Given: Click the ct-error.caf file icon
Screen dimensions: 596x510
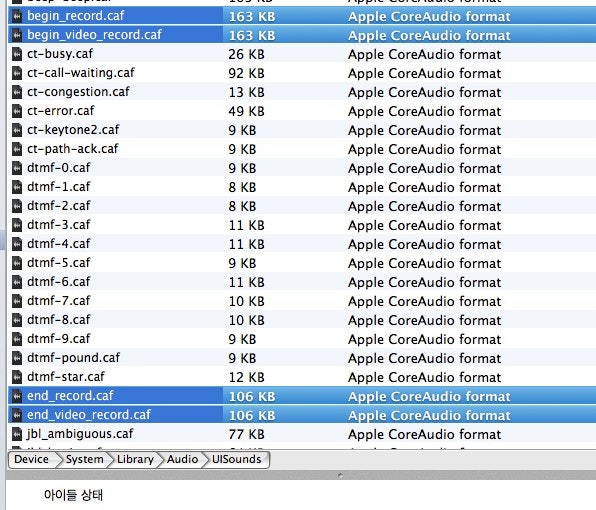Looking at the screenshot, I should 17,111.
